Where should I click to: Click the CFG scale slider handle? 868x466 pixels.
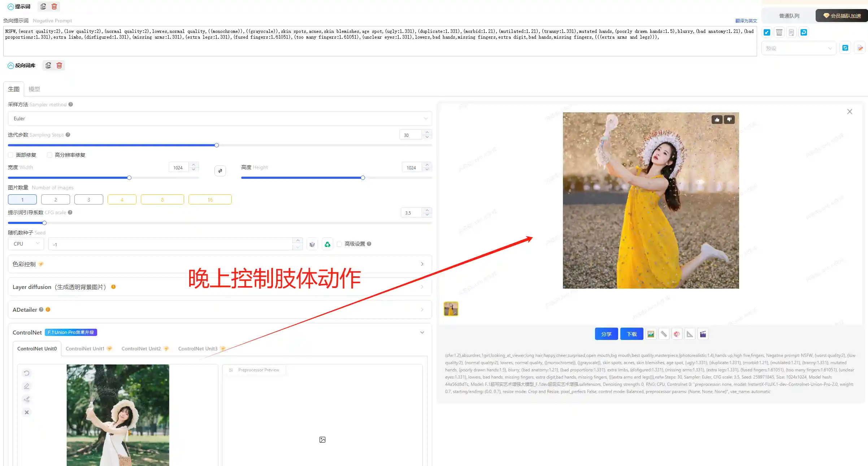click(44, 223)
